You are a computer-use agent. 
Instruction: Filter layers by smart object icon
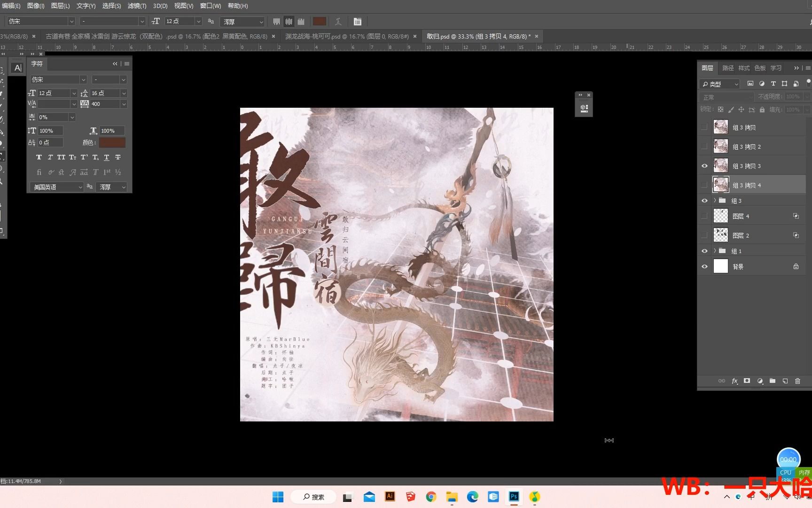pos(796,84)
